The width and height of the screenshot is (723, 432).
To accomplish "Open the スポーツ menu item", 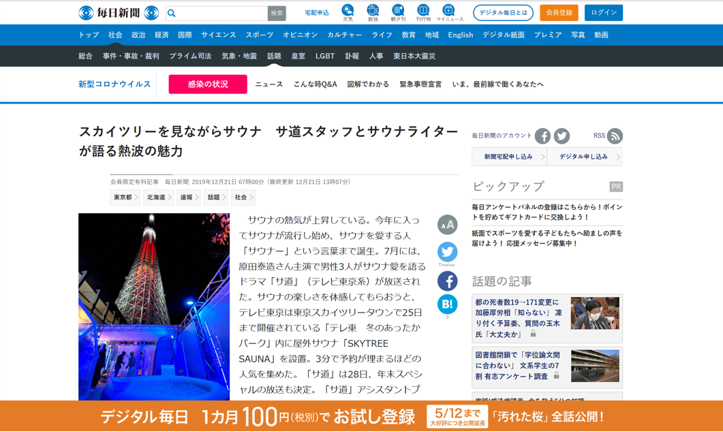I will (259, 35).
